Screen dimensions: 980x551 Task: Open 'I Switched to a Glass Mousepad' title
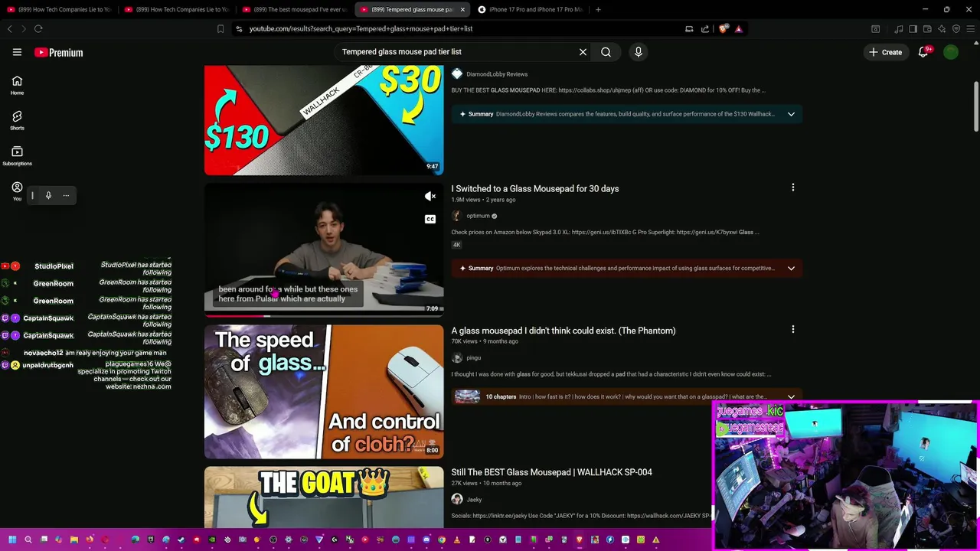click(535, 188)
